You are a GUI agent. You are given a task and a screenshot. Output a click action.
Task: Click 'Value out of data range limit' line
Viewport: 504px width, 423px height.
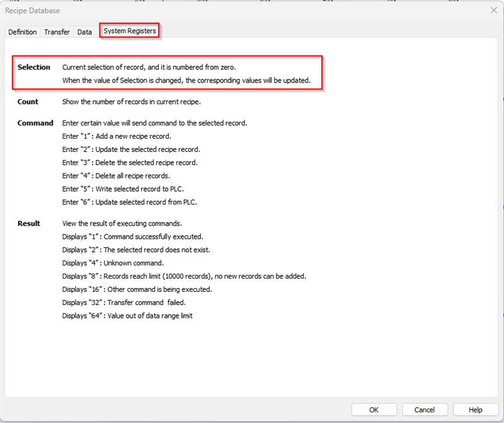(x=127, y=316)
